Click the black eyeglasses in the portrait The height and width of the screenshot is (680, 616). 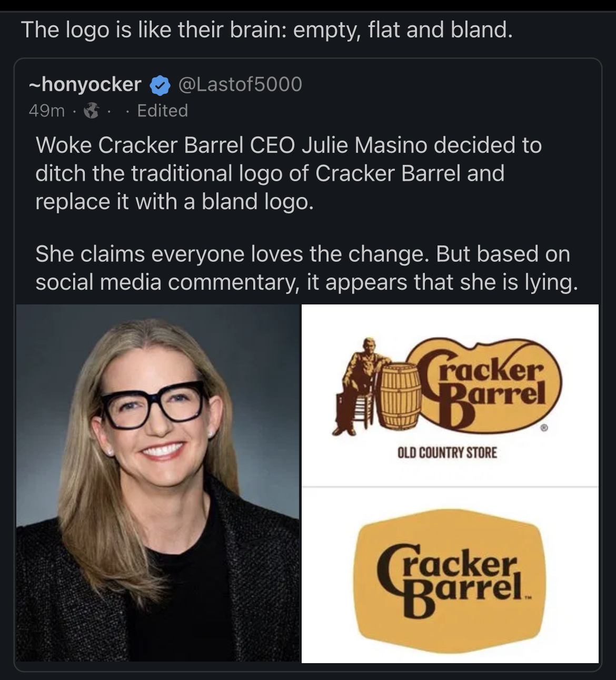click(x=153, y=404)
